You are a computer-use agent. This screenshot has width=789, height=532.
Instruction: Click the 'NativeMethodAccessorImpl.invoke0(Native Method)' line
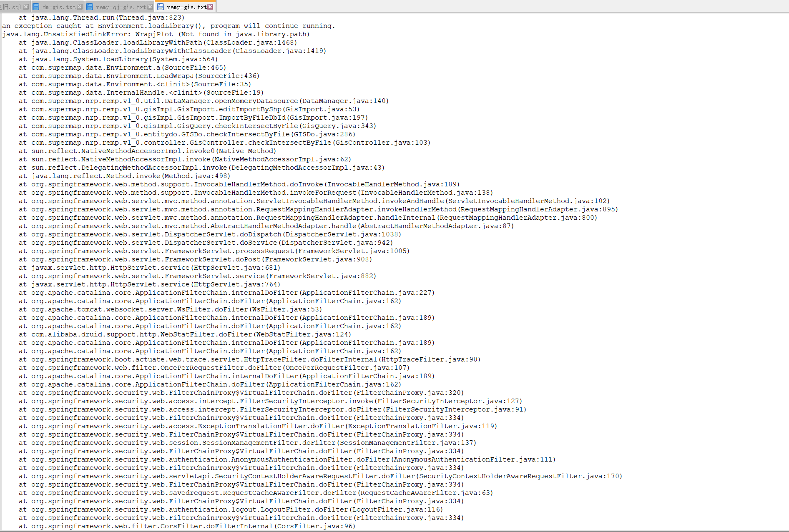coord(148,151)
